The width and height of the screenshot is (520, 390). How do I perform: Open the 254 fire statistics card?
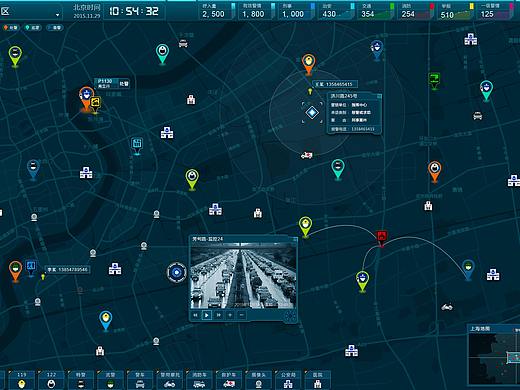click(416, 11)
